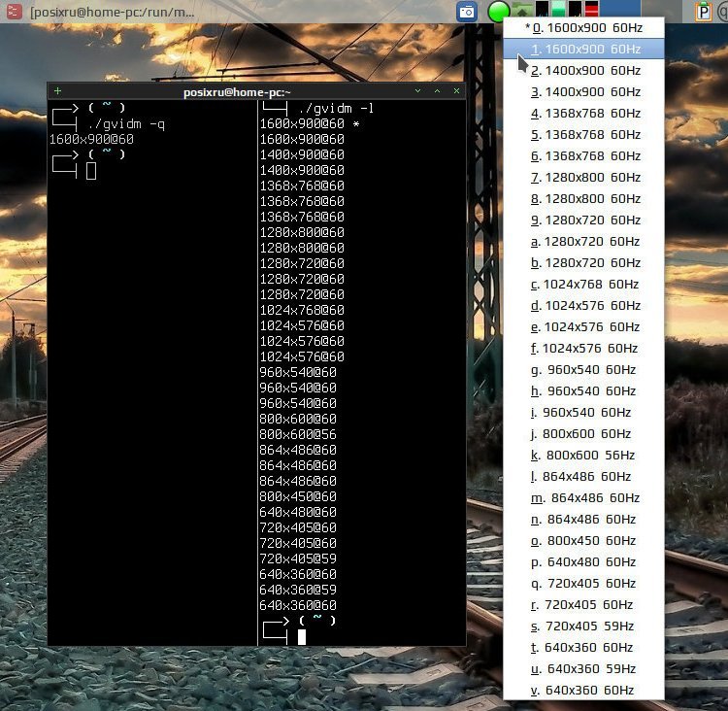Click the red-striped system monitor graph
Image resolution: width=728 pixels, height=711 pixels.
click(x=591, y=9)
